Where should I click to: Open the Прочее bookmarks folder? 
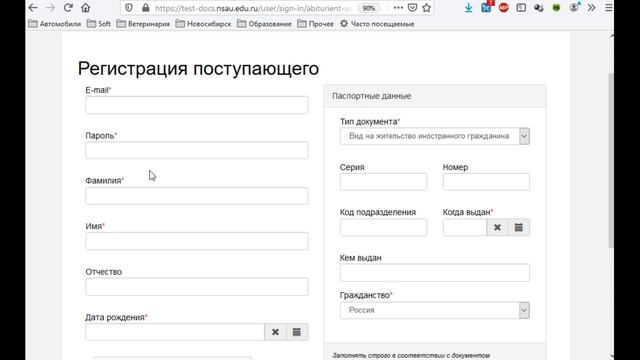[316, 24]
